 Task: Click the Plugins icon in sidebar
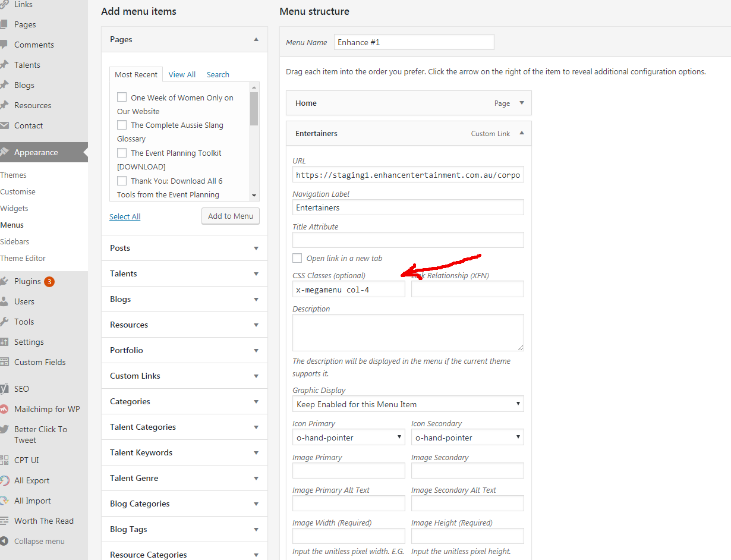pos(4,281)
